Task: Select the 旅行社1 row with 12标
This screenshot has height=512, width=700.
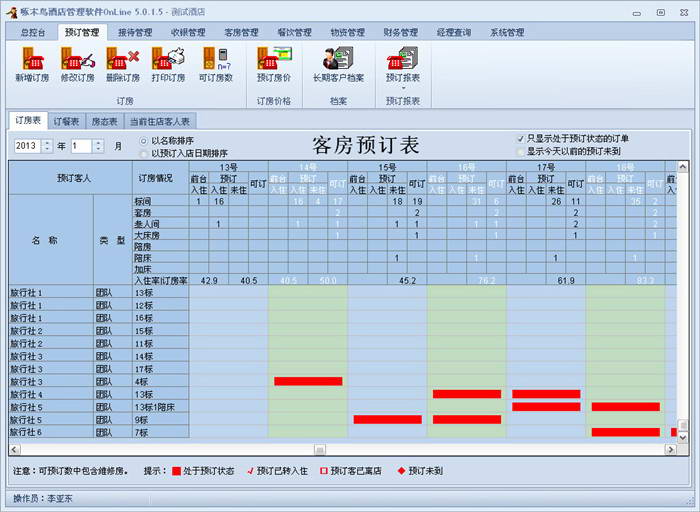Action: tap(99, 305)
